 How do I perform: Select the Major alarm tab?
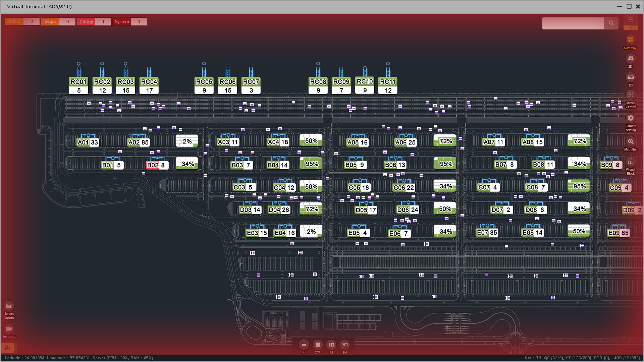50,22
